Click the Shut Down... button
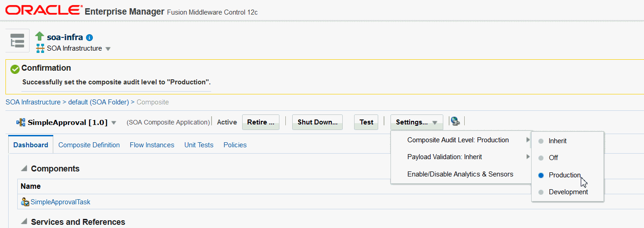The width and height of the screenshot is (644, 228). click(317, 122)
